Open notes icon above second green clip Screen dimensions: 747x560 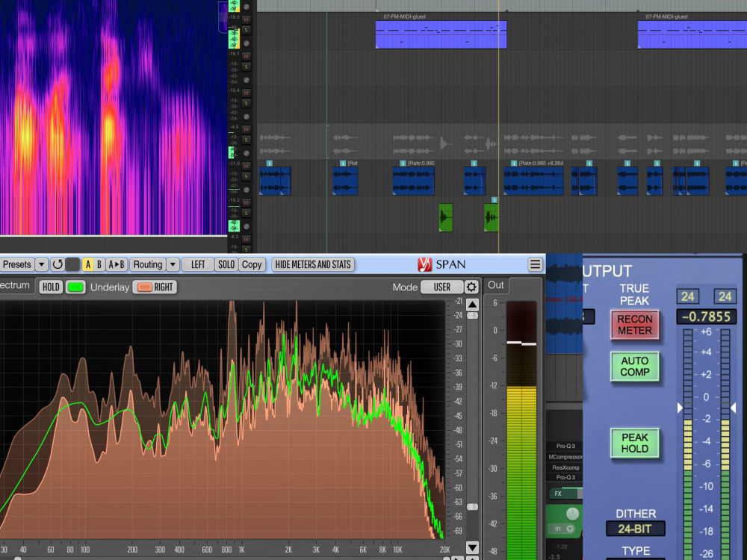point(495,200)
